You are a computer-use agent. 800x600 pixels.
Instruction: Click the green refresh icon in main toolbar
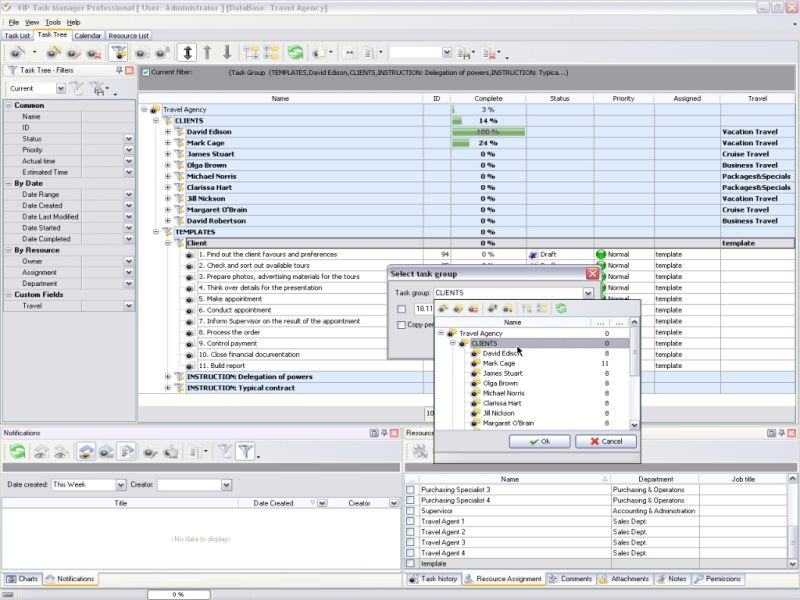(295, 53)
